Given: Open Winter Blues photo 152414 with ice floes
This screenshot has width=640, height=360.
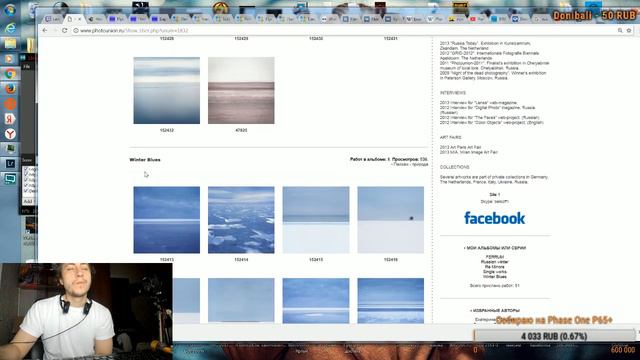Looking at the screenshot, I should click(241, 220).
